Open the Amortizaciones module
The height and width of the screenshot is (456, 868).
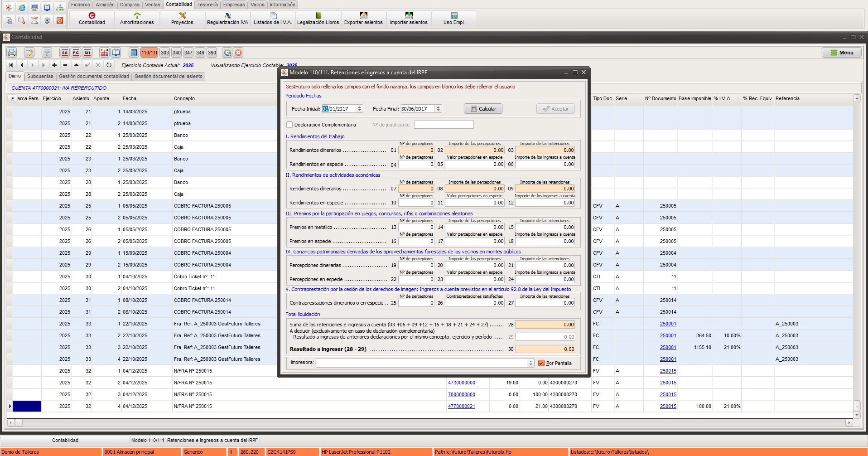[137, 19]
